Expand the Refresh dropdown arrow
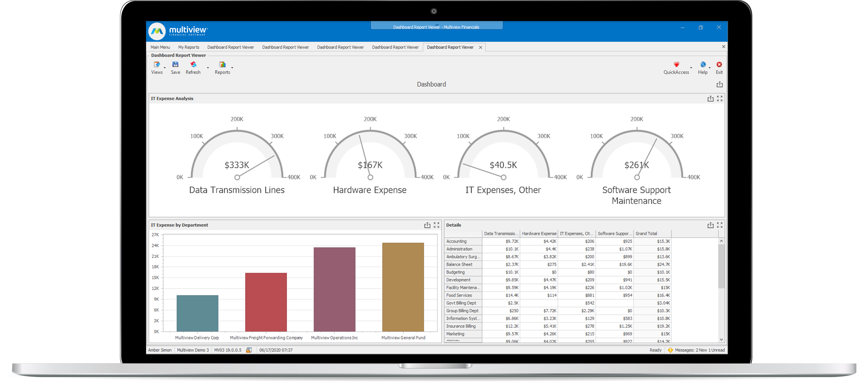 pyautogui.click(x=208, y=68)
